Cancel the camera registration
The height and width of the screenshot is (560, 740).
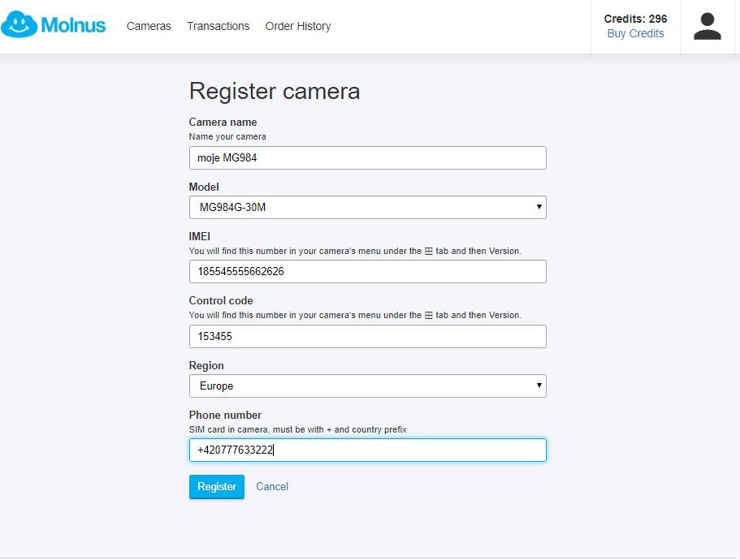272,486
